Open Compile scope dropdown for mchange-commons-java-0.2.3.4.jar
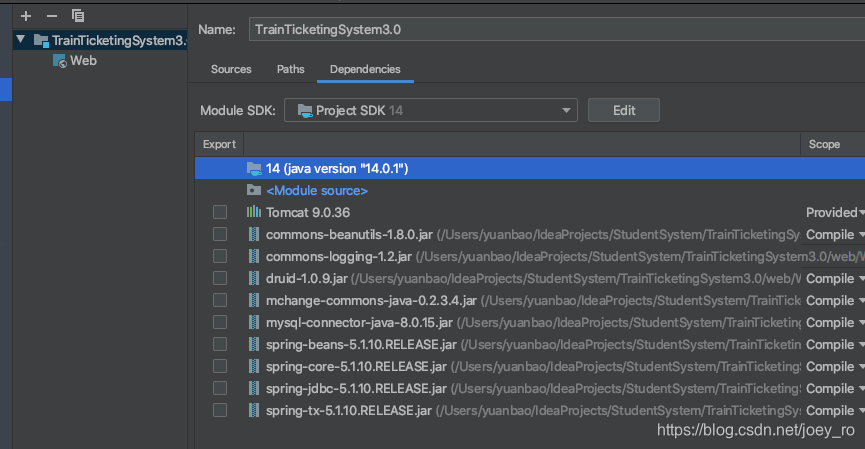Image resolution: width=865 pixels, height=449 pixels. [835, 301]
